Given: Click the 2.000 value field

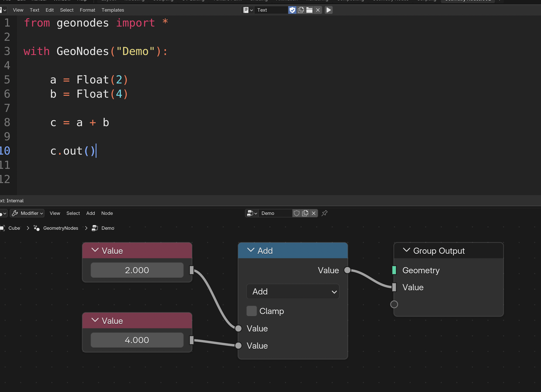Looking at the screenshot, I should click(x=137, y=270).
